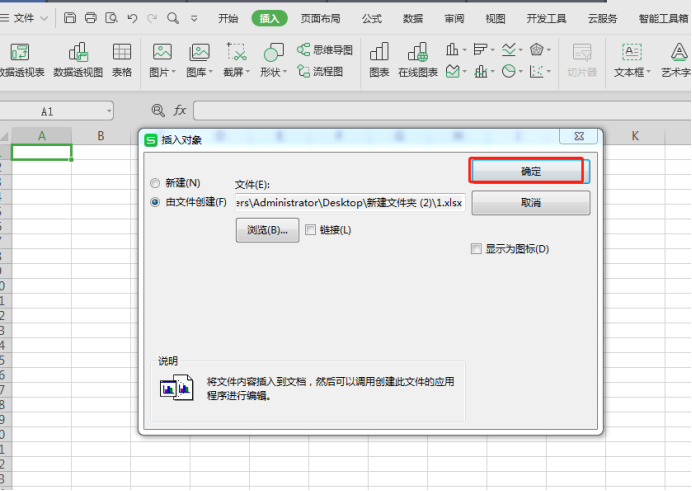Go to the 视图 tab
692x491 pixels.
tap(495, 19)
